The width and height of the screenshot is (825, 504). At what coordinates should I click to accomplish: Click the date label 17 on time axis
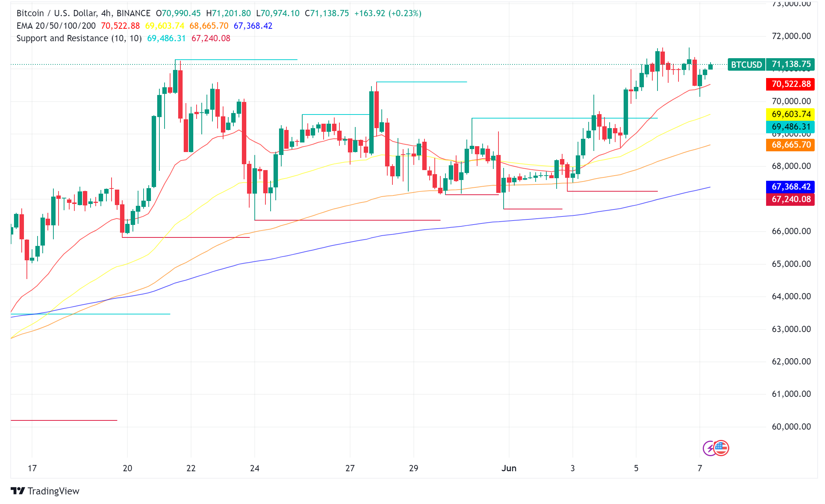tap(32, 468)
